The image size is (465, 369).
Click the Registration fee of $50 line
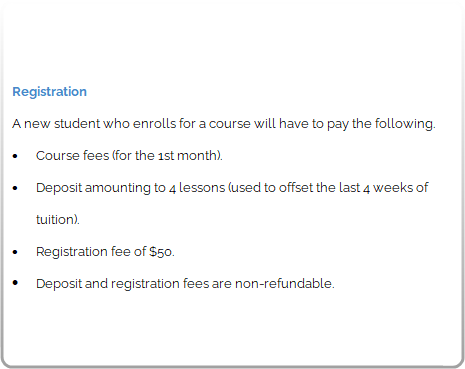[105, 252]
